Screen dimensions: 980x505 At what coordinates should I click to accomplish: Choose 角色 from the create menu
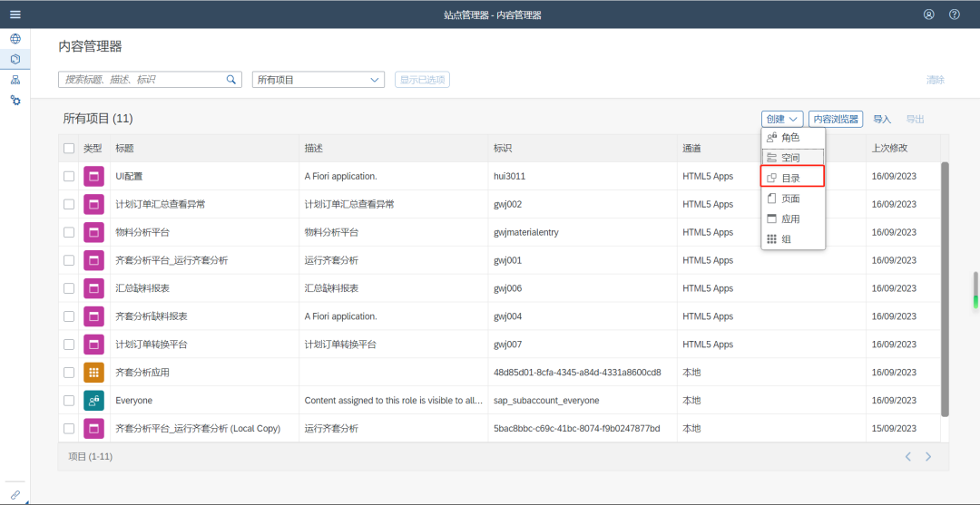(x=793, y=137)
